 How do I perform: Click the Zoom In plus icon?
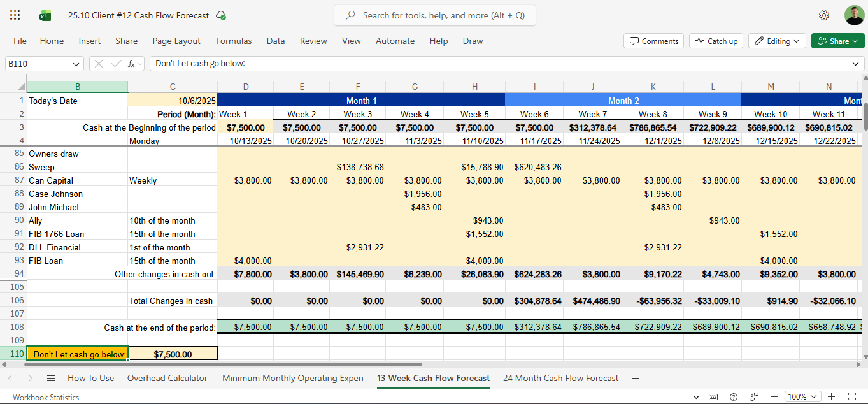pos(832,397)
